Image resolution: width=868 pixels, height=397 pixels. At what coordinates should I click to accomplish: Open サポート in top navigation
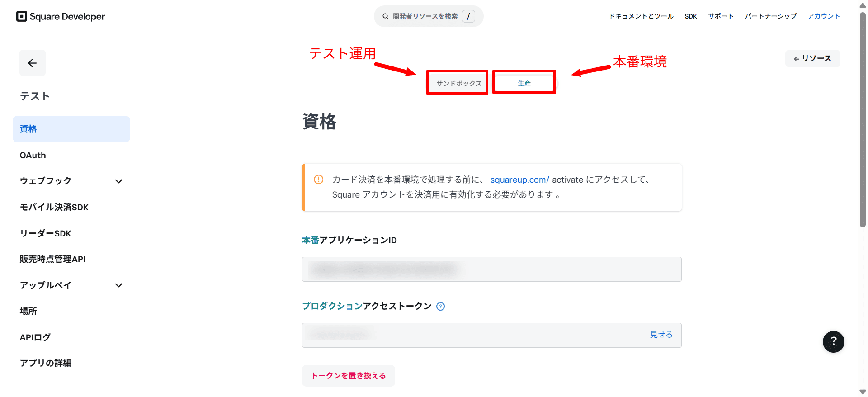721,16
